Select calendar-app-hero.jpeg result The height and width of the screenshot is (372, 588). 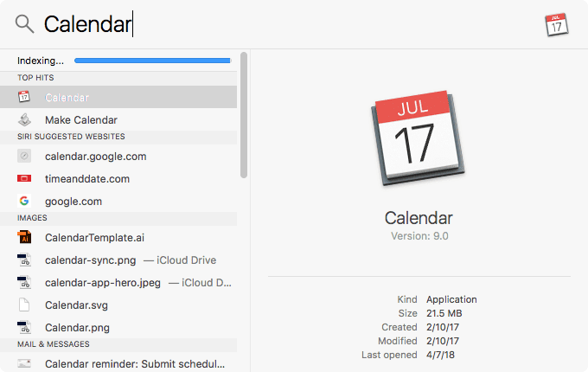click(118, 282)
